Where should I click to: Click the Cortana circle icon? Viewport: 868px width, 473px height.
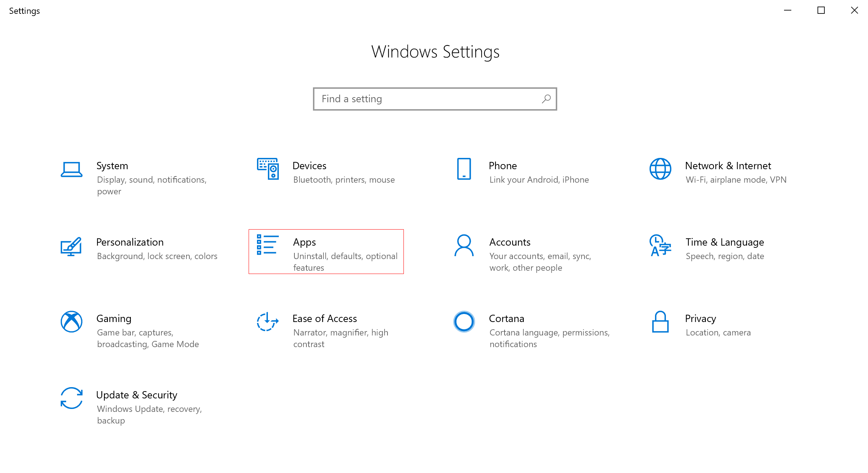coord(464,322)
